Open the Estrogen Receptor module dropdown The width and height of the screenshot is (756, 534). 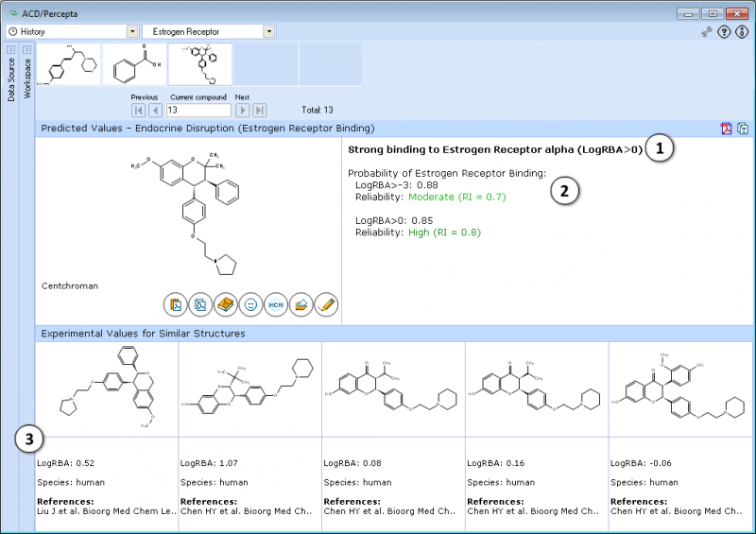(x=269, y=31)
